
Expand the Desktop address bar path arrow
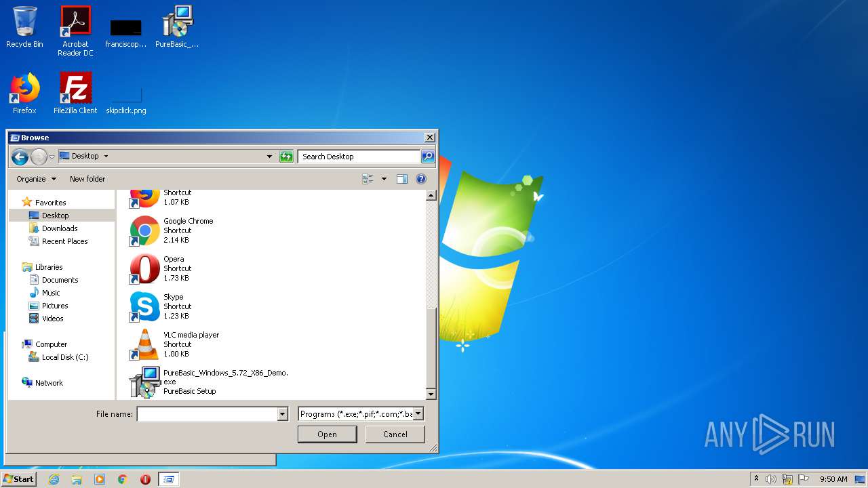(106, 156)
